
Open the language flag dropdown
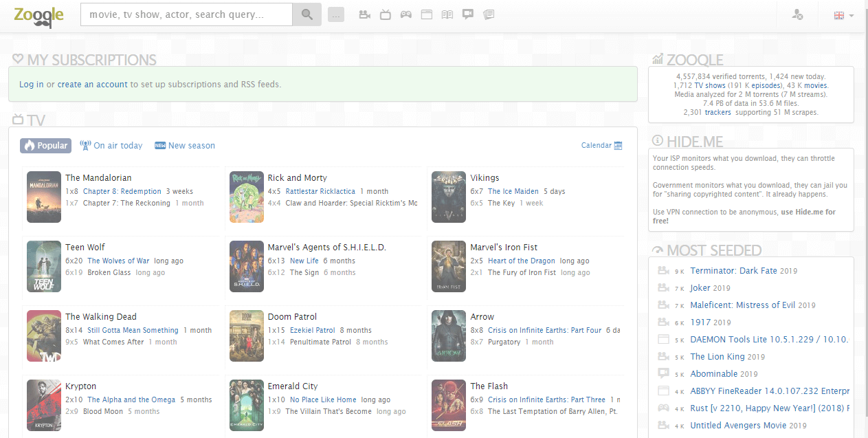tap(844, 15)
